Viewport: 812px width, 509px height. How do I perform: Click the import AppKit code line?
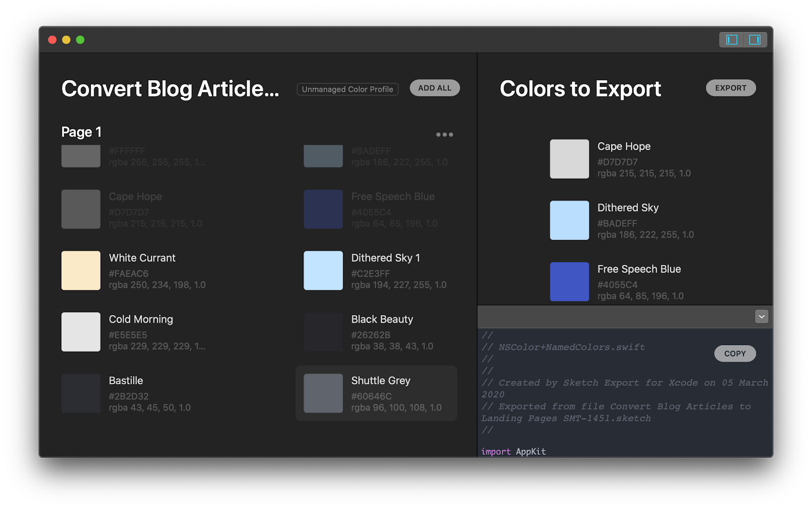514,451
